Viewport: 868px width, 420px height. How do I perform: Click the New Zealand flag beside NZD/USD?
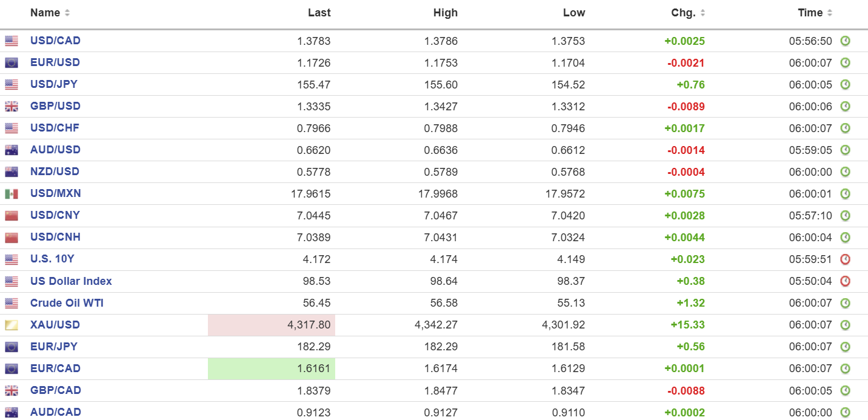coord(12,172)
